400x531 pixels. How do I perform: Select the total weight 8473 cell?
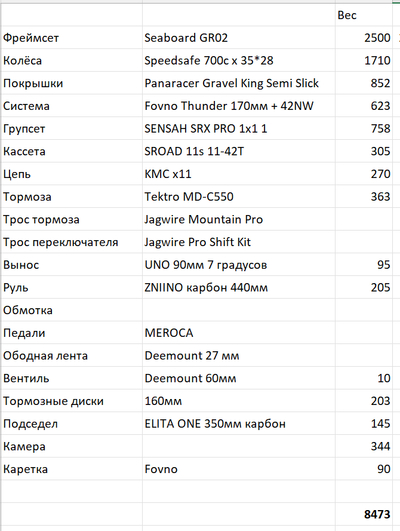pyautogui.click(x=364, y=514)
